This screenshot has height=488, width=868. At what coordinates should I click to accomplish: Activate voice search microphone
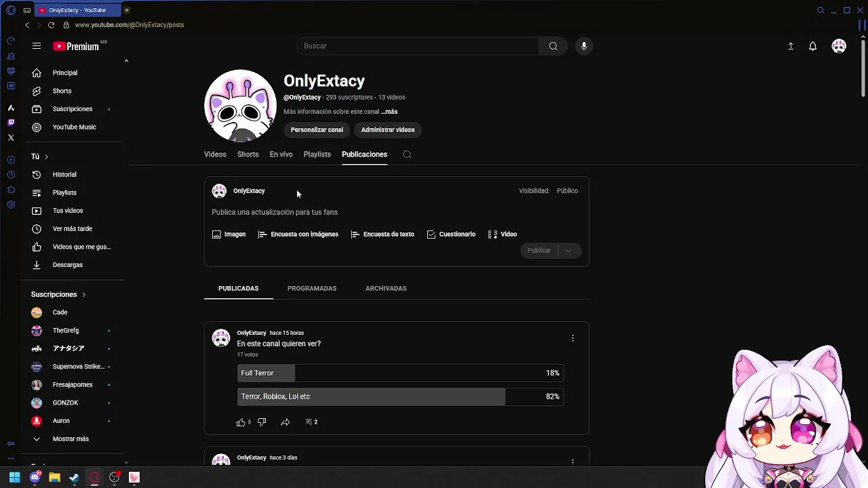point(584,46)
